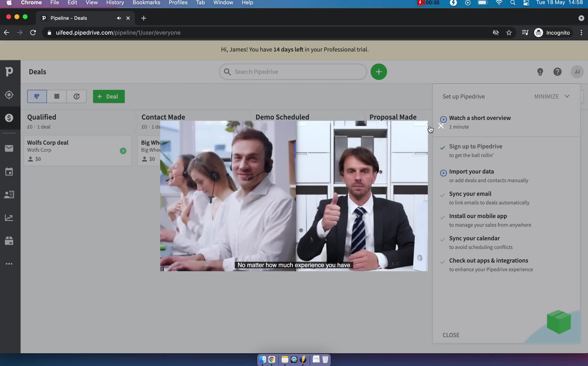The width and height of the screenshot is (588, 366).
Task: Open Chrome Profiles menu
Action: click(178, 3)
